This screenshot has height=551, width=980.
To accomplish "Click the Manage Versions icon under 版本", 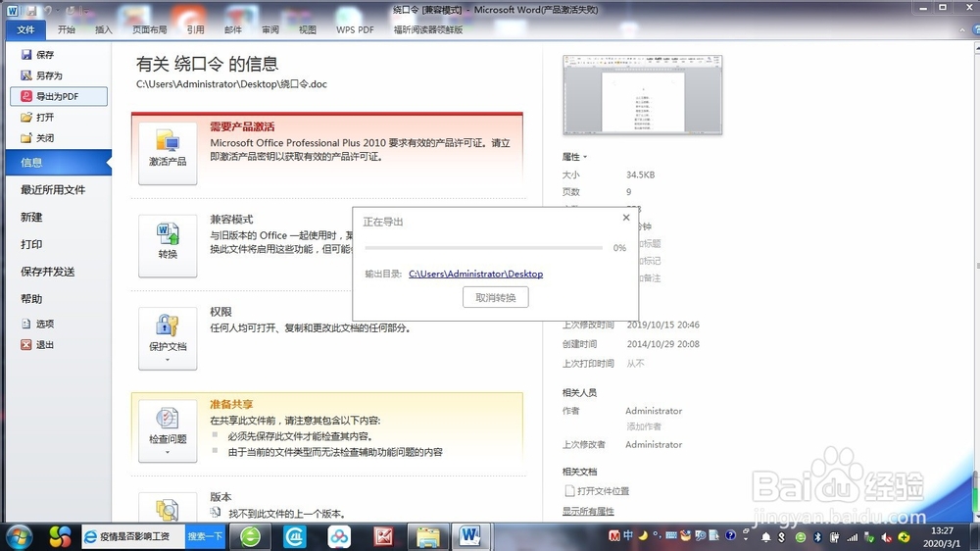I will coord(168,509).
